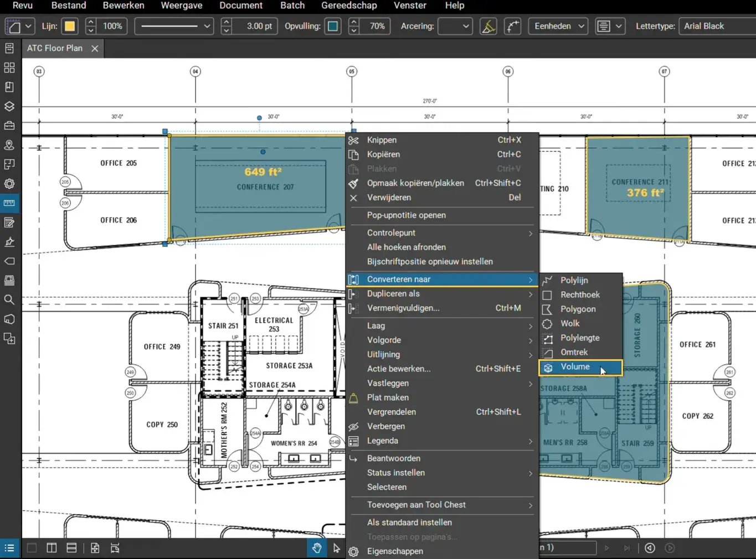Open the 3D Model Tree panel icon
This screenshot has width=756, height=559.
[9, 319]
